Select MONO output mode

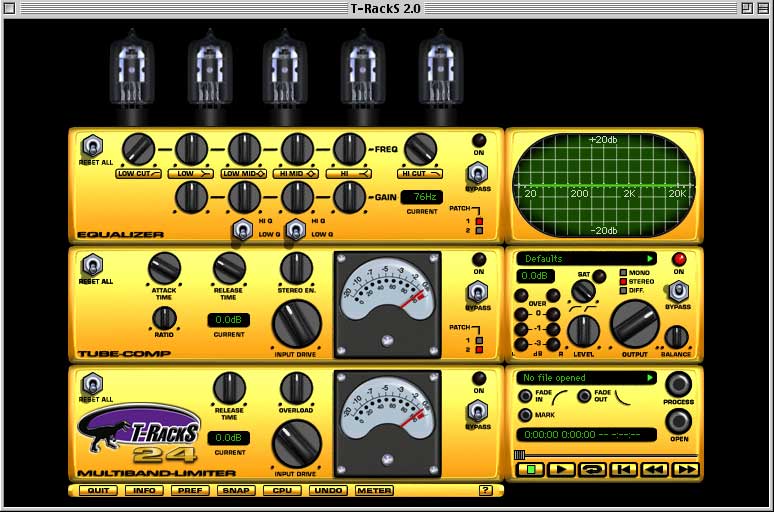pyautogui.click(x=623, y=273)
